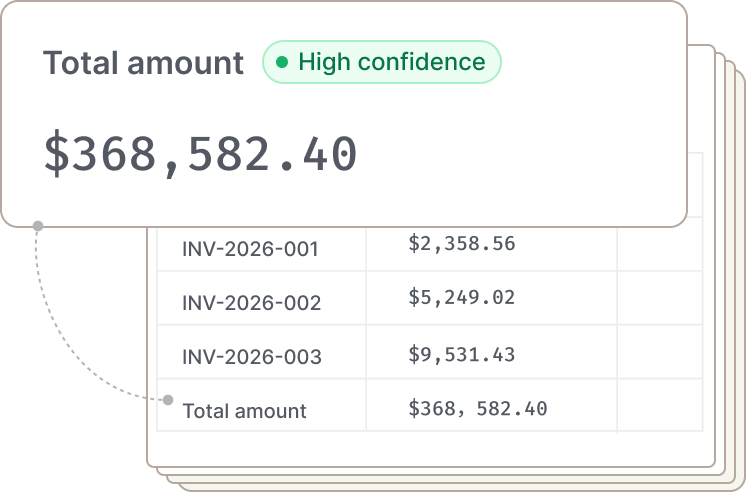The image size is (746, 492).
Task: Click the empty cell right of $5,249.02
Action: click(x=660, y=298)
